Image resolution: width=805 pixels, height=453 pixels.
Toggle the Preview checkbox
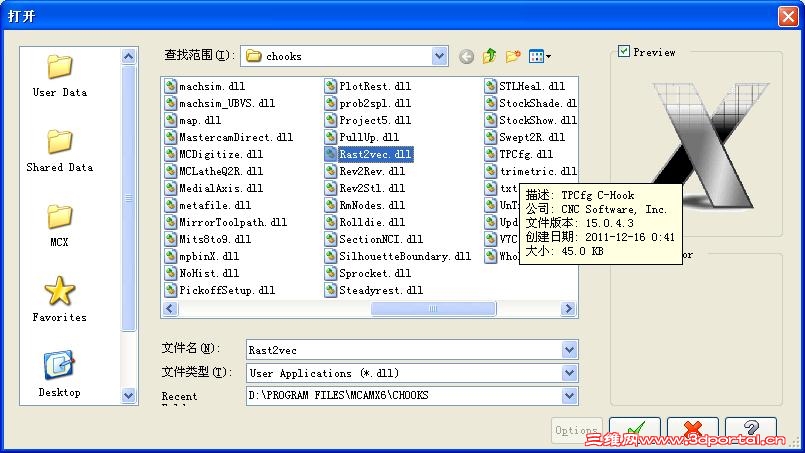coord(624,51)
